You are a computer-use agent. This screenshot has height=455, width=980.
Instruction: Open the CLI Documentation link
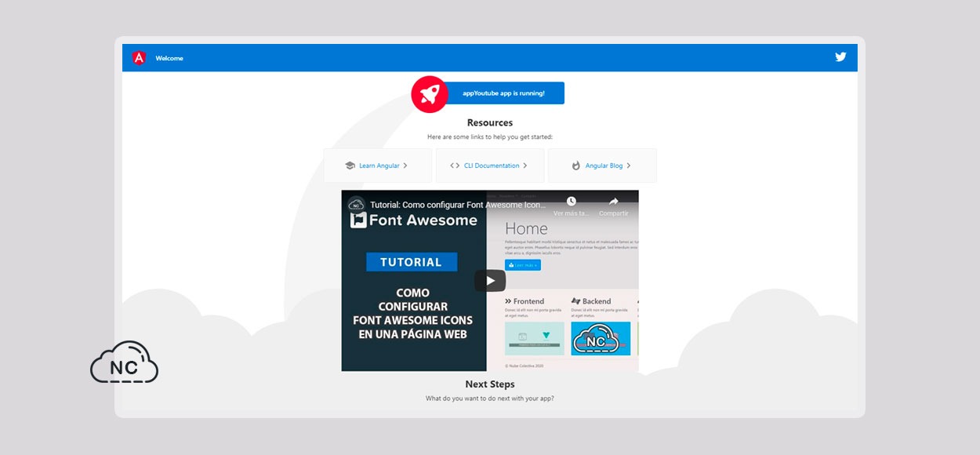pyautogui.click(x=492, y=166)
